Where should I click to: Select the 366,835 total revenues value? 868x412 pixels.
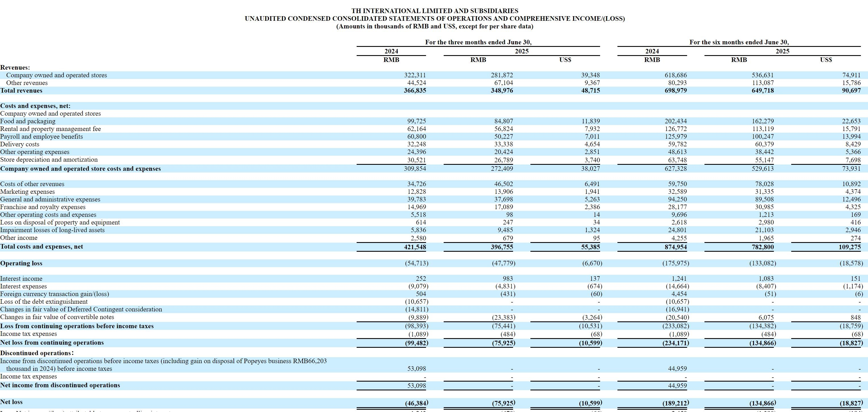415,91
